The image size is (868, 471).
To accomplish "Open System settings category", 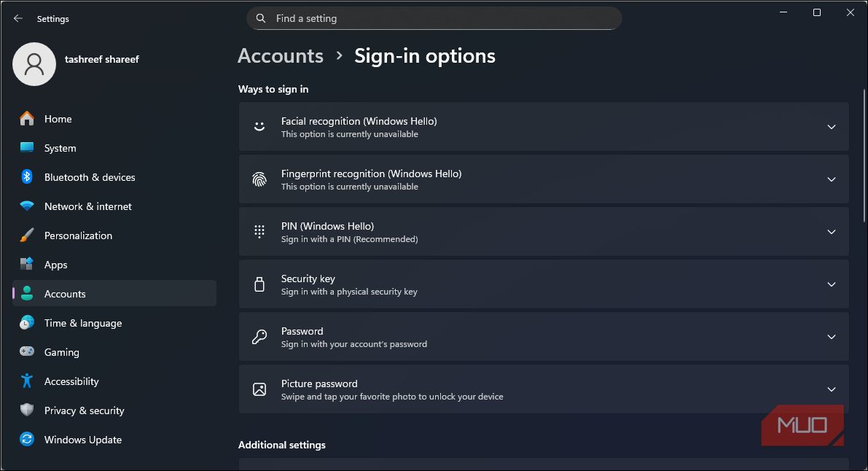I will (x=114, y=148).
